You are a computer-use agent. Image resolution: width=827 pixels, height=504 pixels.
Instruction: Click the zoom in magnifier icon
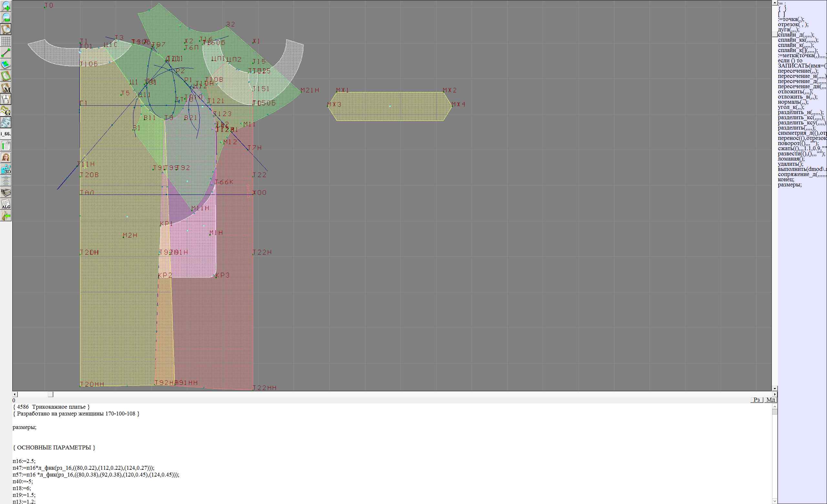6,6
